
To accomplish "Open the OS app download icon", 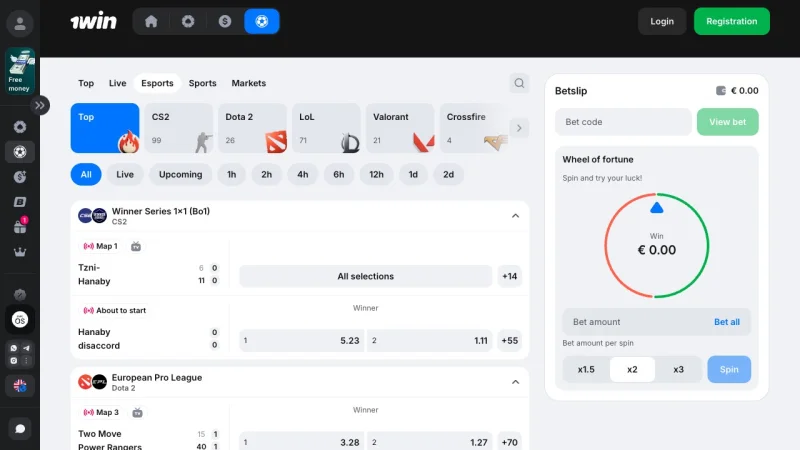I will [20, 320].
